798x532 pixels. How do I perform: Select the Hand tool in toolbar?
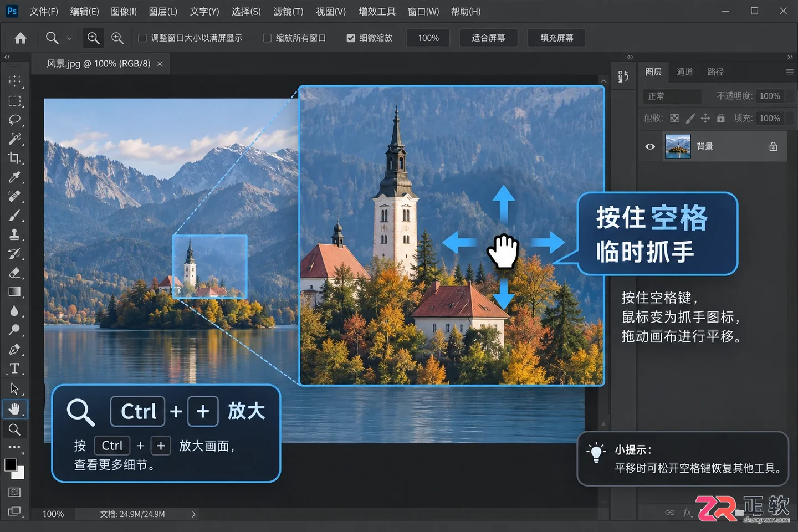pyautogui.click(x=14, y=409)
